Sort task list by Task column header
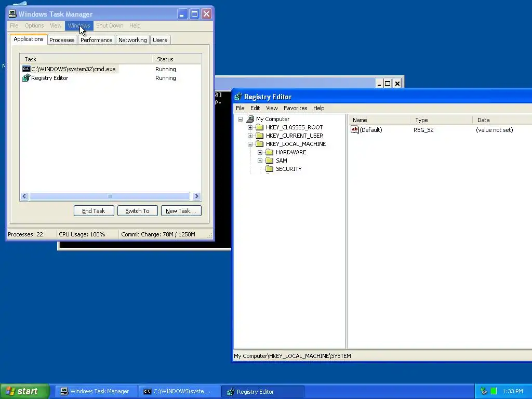 (x=86, y=59)
